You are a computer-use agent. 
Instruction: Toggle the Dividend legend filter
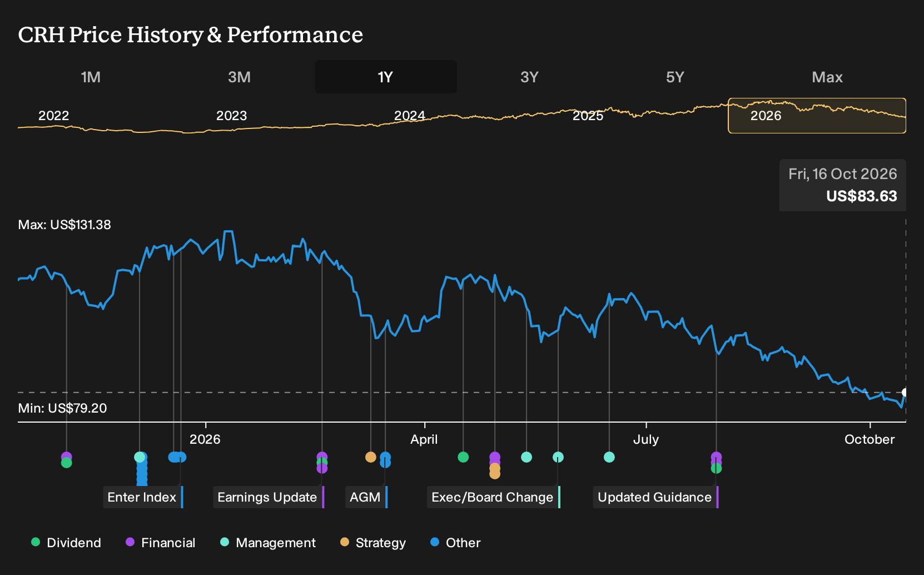pyautogui.click(x=66, y=543)
